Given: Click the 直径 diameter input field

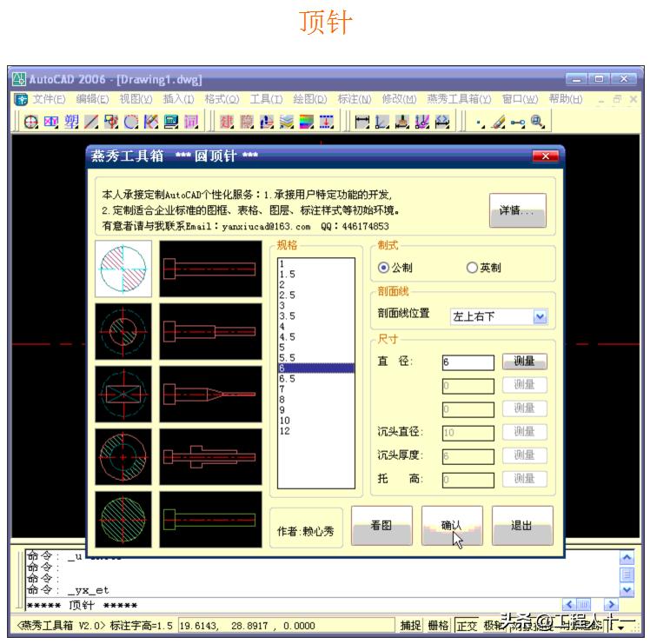Looking at the screenshot, I should click(x=468, y=362).
